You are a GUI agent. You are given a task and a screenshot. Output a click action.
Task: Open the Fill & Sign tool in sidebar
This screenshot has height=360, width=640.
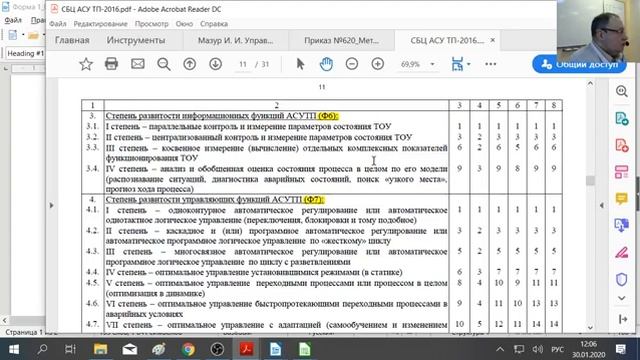coord(622,253)
